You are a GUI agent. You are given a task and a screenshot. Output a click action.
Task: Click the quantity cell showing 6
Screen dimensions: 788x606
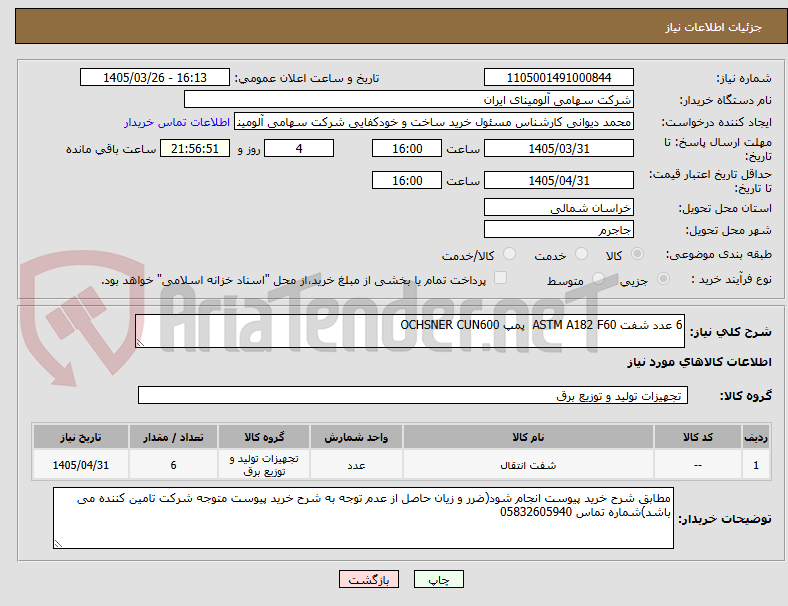point(173,465)
